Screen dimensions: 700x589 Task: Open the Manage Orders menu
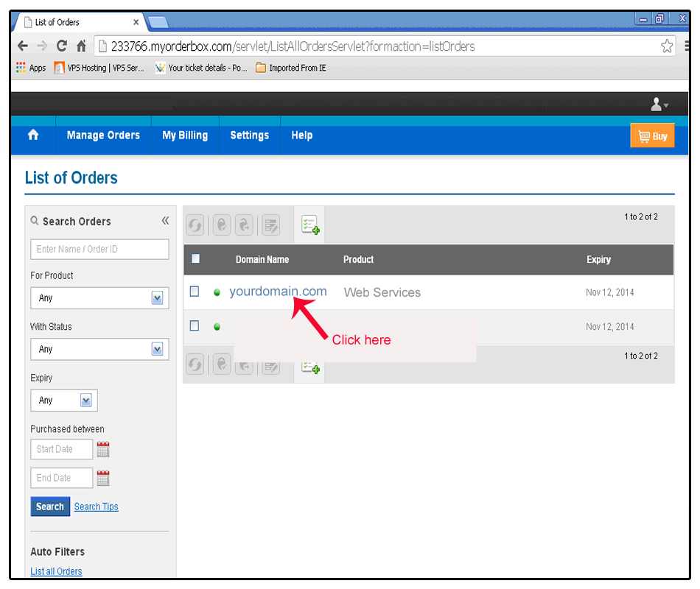click(103, 135)
